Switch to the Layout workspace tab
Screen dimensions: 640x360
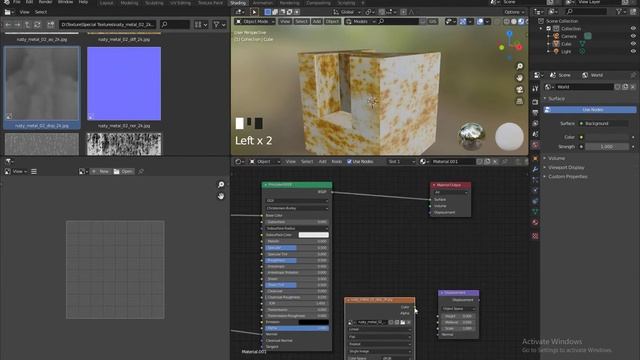click(107, 2)
